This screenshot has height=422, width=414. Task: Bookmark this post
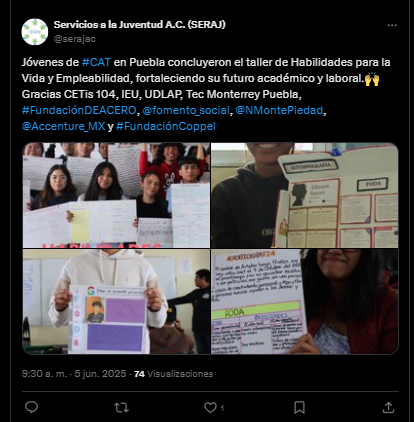tap(299, 407)
